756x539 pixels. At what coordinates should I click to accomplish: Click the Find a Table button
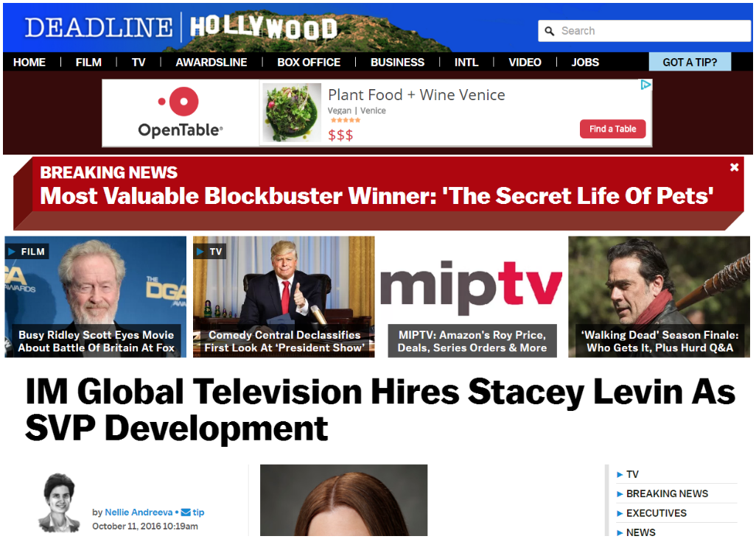coord(612,129)
